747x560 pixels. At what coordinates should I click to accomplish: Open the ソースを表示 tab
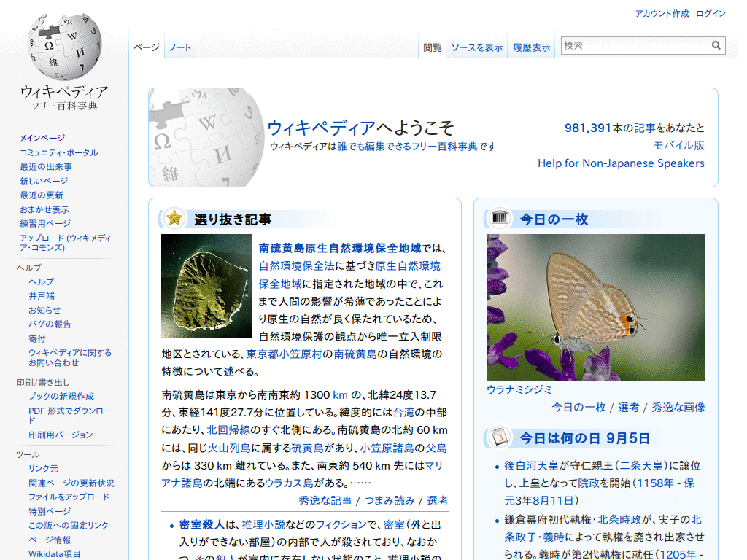[477, 47]
